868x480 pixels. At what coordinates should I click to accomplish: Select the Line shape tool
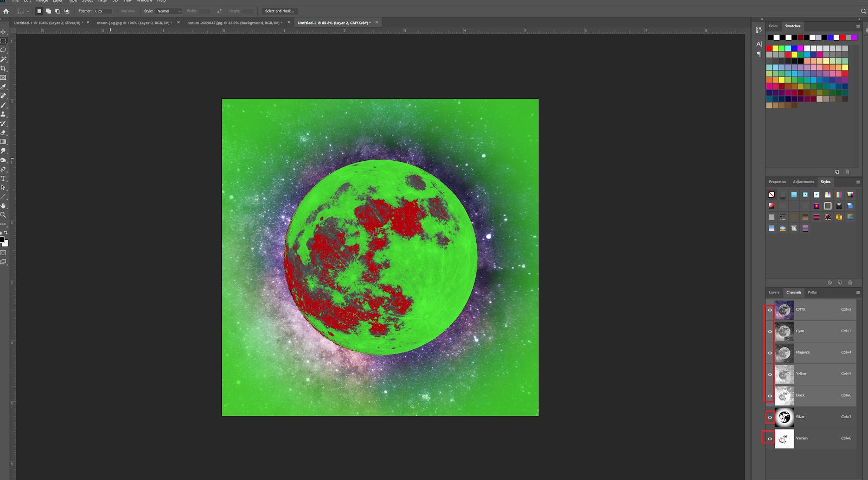[x=3, y=197]
